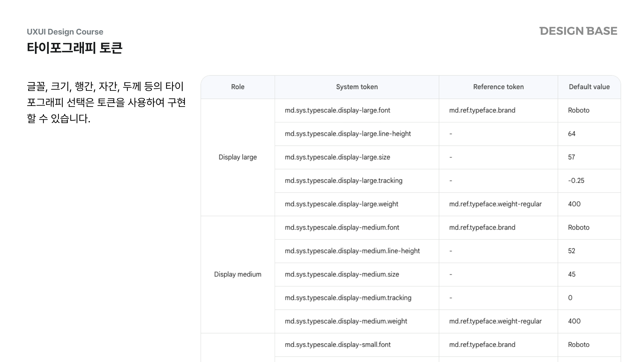Select default value "64"
Screen dimensions: 644x362
coord(572,134)
